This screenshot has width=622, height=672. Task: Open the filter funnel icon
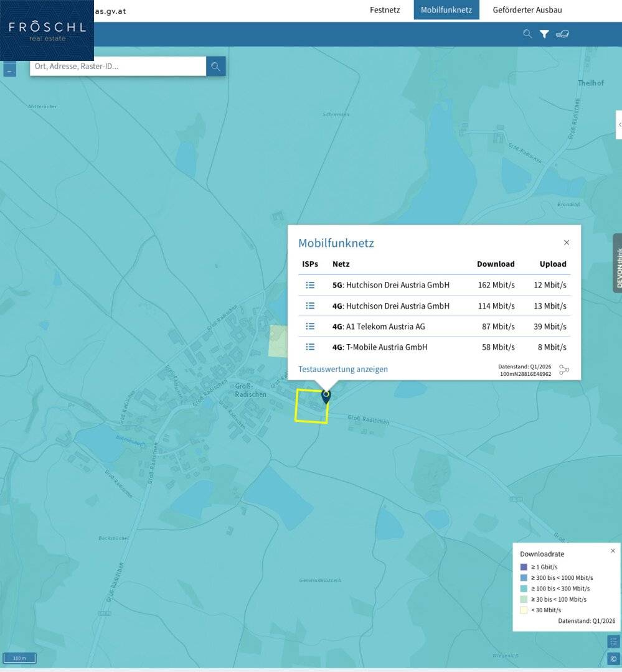[544, 34]
